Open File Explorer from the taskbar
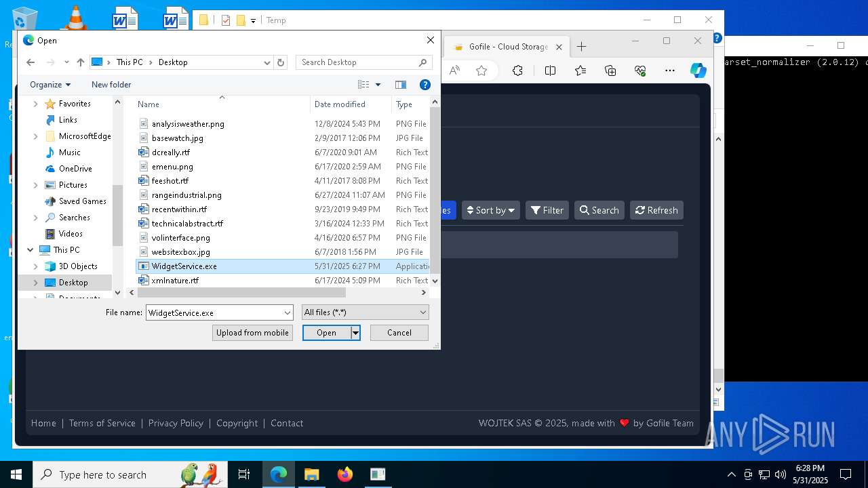The width and height of the screenshot is (868, 488). tap(311, 474)
